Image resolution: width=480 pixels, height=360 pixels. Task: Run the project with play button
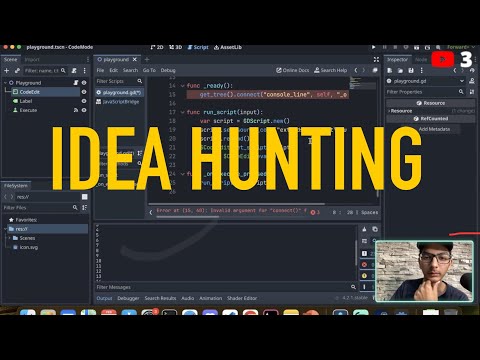click(x=373, y=47)
